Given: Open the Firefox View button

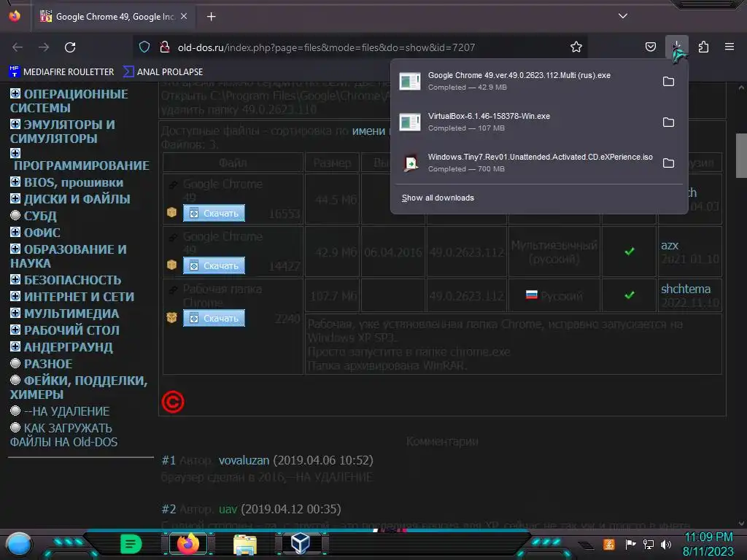Looking at the screenshot, I should pyautogui.click(x=15, y=16).
